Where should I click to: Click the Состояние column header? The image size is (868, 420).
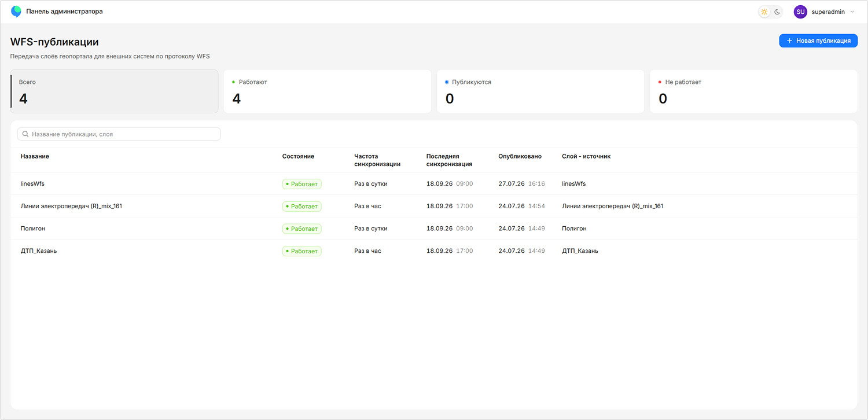point(298,156)
